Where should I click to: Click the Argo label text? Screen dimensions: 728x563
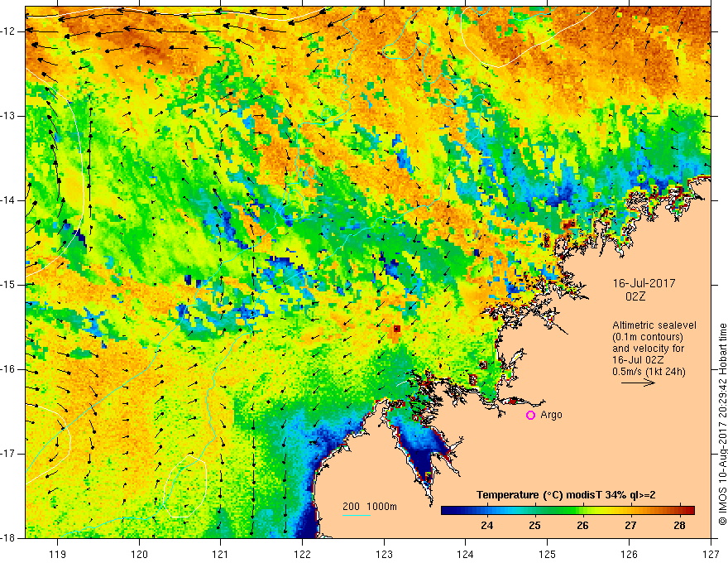click(x=551, y=415)
